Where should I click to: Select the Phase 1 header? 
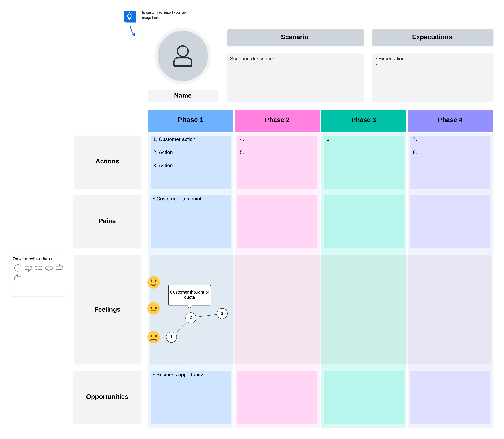click(x=191, y=120)
